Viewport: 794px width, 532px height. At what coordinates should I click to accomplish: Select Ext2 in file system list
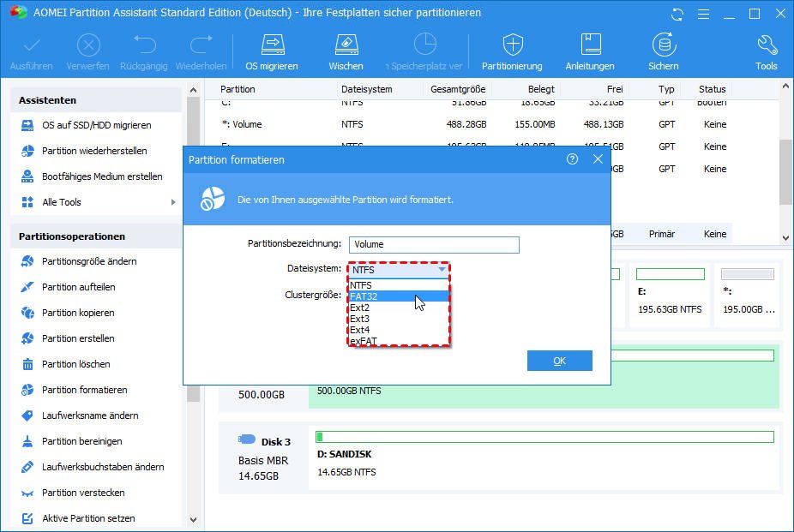pos(399,308)
